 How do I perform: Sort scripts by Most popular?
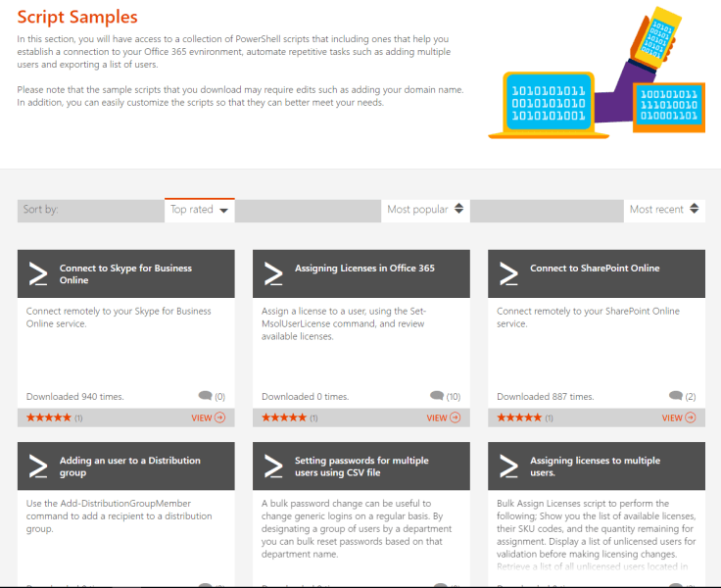(424, 210)
